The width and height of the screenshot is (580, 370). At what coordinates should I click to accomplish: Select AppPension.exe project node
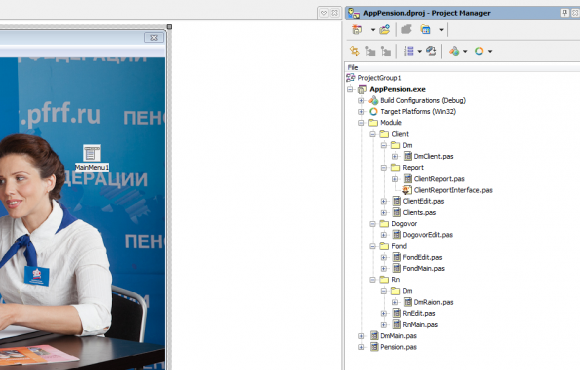pyautogui.click(x=397, y=89)
